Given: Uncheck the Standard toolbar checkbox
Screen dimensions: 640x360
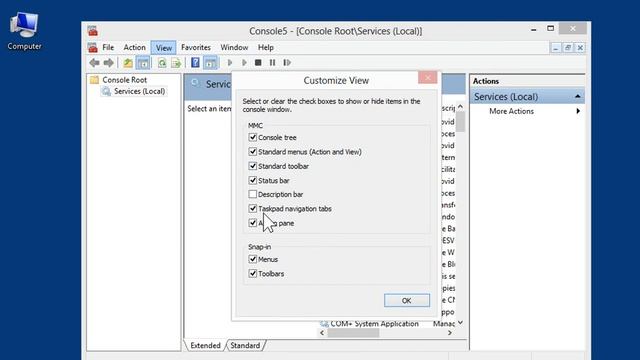Looking at the screenshot, I should [253, 166].
